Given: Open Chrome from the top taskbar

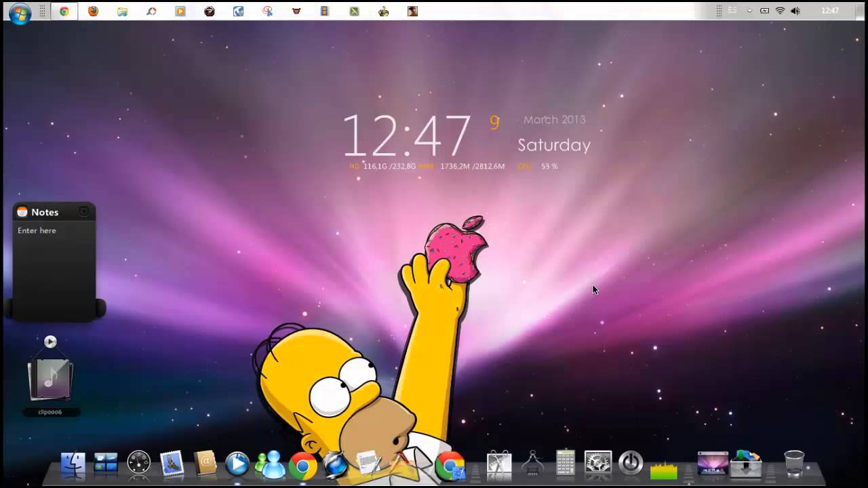Looking at the screenshot, I should coord(64,11).
